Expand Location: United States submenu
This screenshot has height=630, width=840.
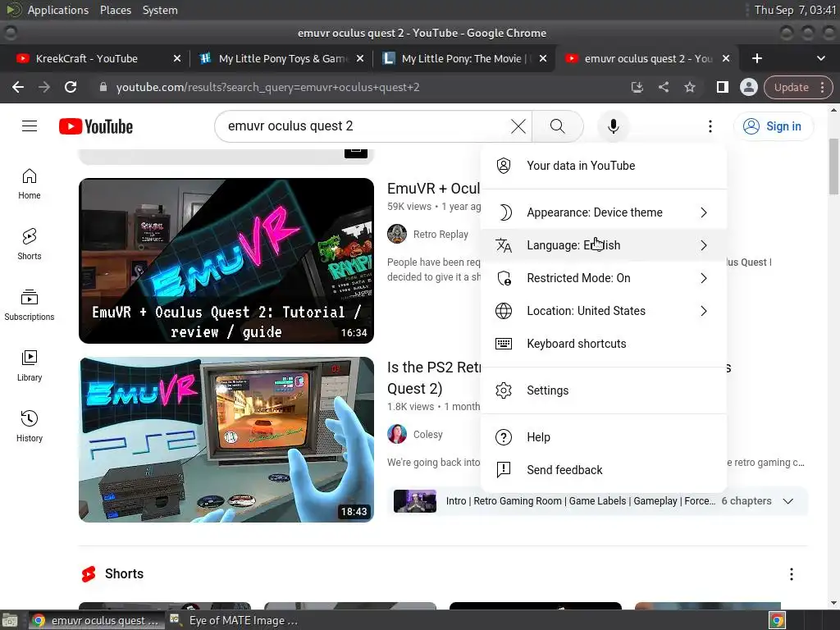click(604, 311)
